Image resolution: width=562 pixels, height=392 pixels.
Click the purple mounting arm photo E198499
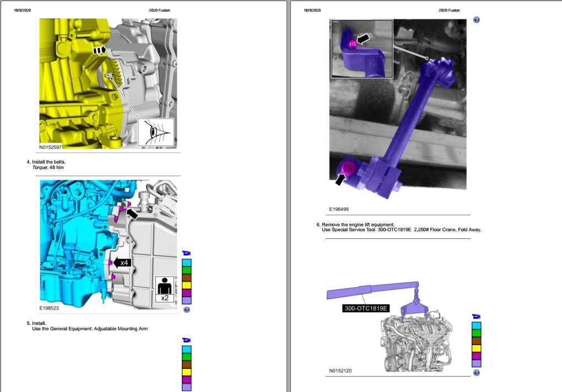tap(398, 109)
